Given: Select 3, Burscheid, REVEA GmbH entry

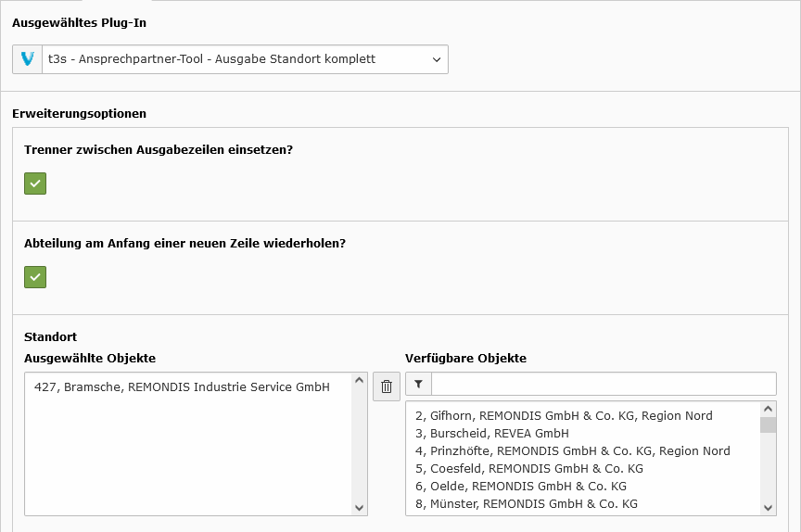Looking at the screenshot, I should click(x=492, y=434).
